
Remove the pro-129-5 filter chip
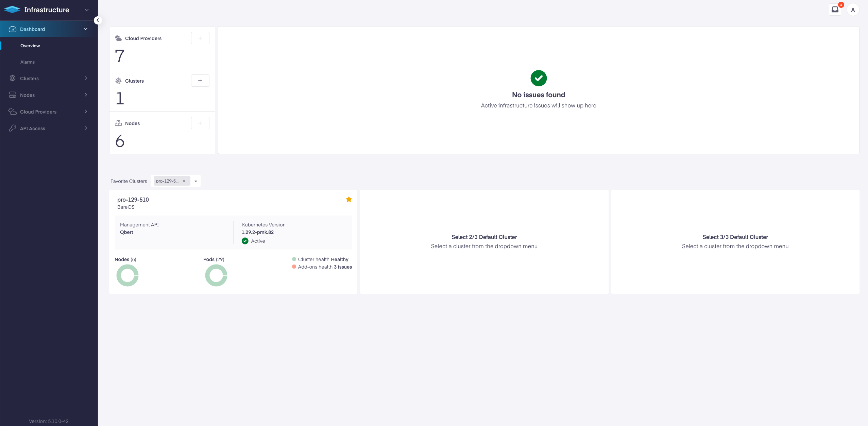[x=184, y=181]
